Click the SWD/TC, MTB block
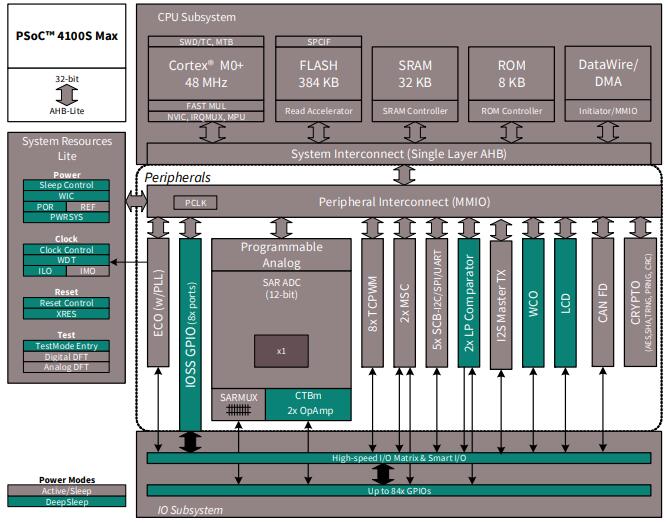Viewport: 668px width, 524px height. click(x=206, y=41)
